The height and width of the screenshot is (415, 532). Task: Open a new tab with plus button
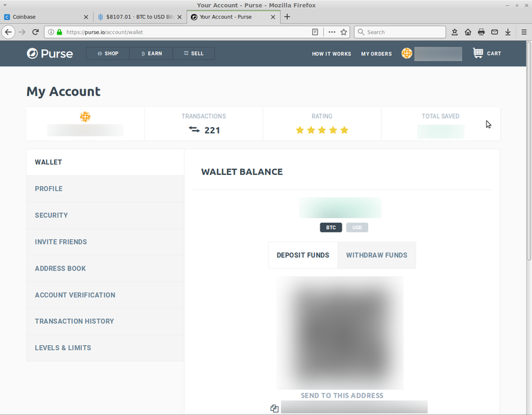[287, 17]
